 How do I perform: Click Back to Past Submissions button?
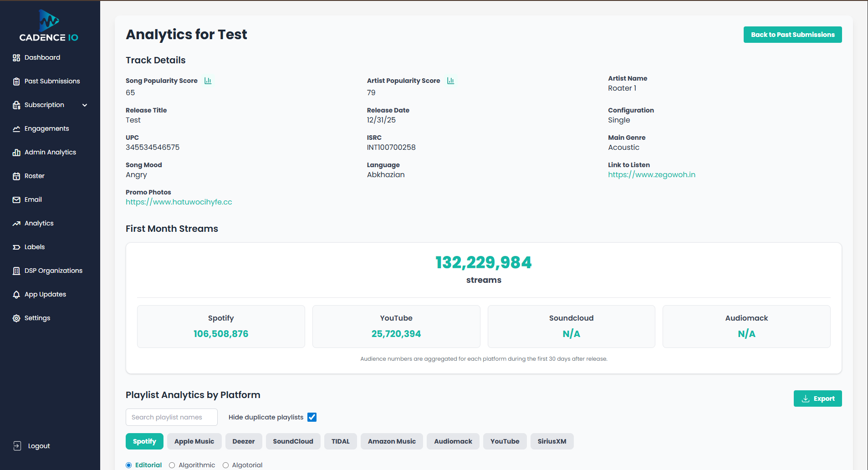(x=793, y=35)
